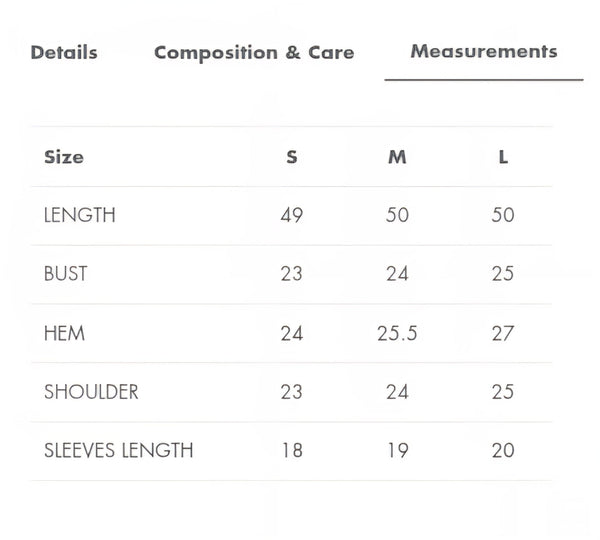Image resolution: width=600 pixels, height=540 pixels.
Task: Click the SHOULDER value 25 for size L
Action: point(503,392)
